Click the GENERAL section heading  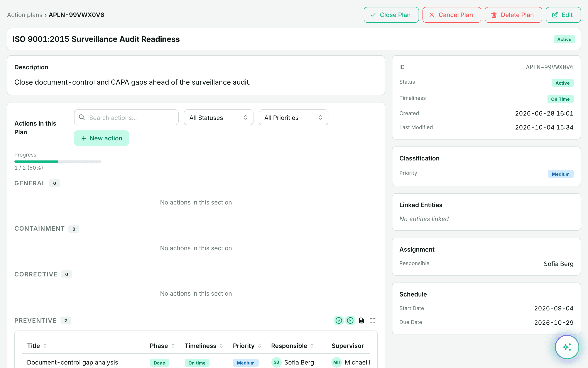pyautogui.click(x=30, y=183)
